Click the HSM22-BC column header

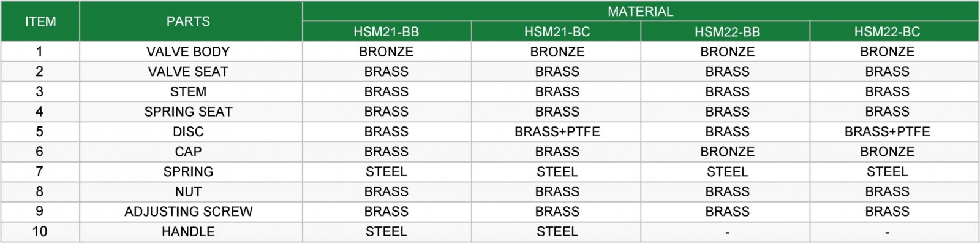coord(894,31)
